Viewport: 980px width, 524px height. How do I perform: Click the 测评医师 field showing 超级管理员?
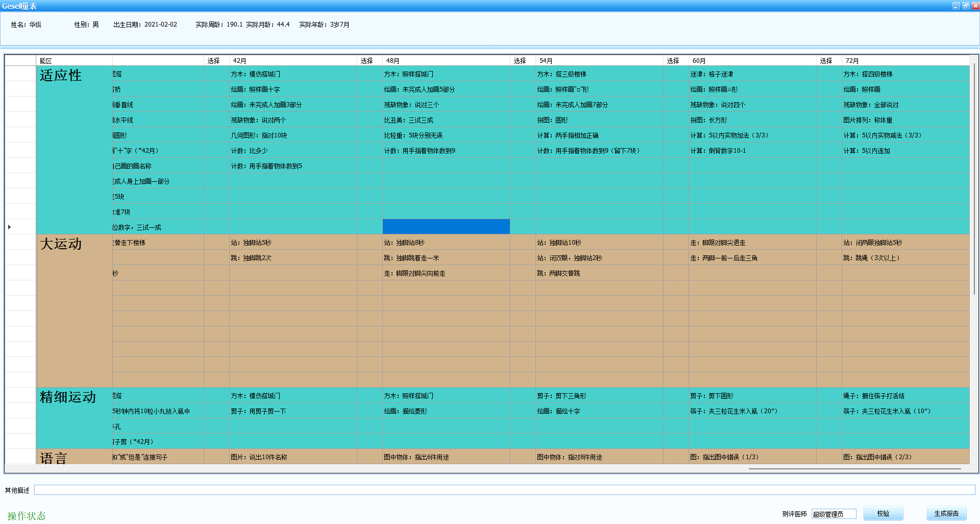point(834,514)
